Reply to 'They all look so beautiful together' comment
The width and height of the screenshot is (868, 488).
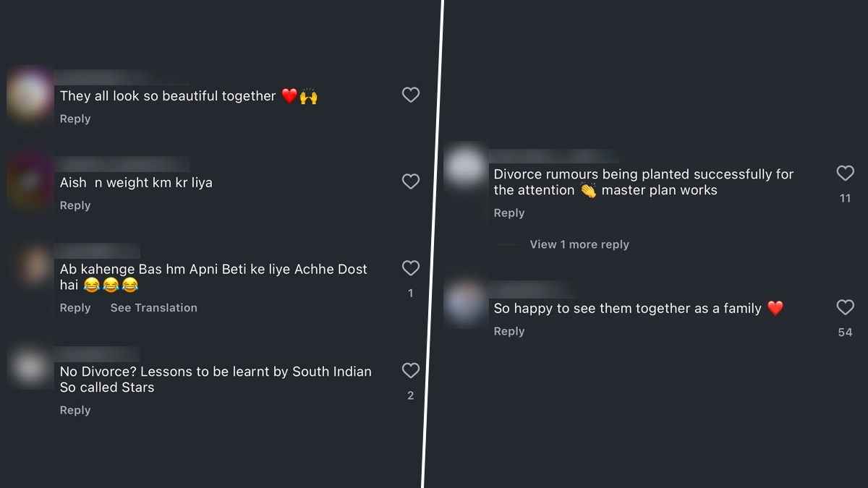point(75,119)
